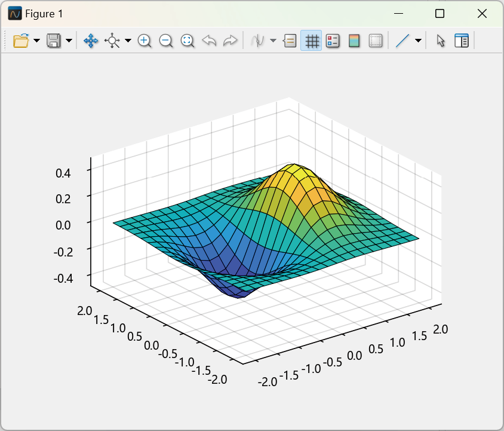Expand the curve fitting dropdown arrow
The height and width of the screenshot is (431, 504).
(x=273, y=41)
